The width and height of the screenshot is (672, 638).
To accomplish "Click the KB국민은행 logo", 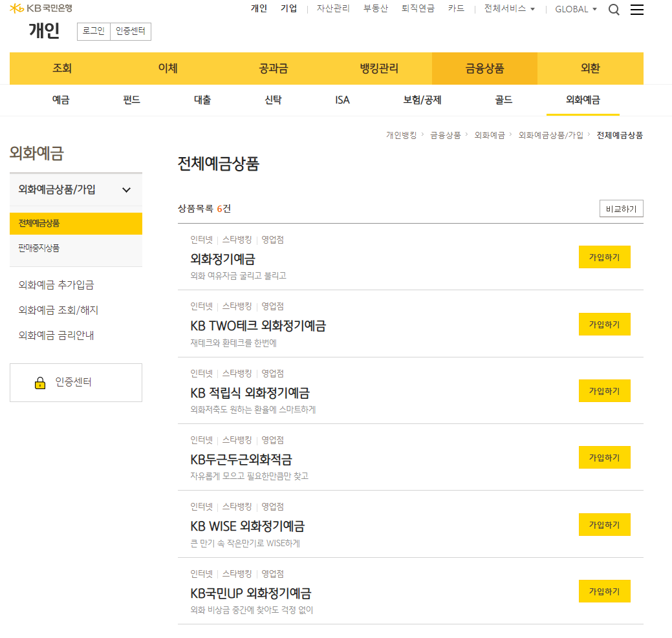I will point(41,8).
